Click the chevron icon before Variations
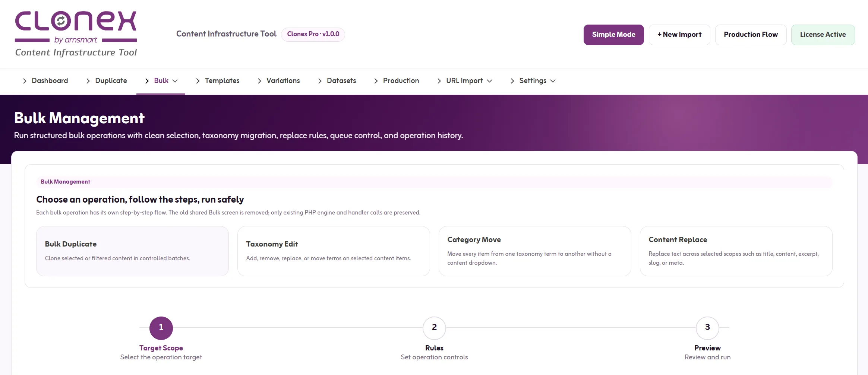 pyautogui.click(x=259, y=81)
